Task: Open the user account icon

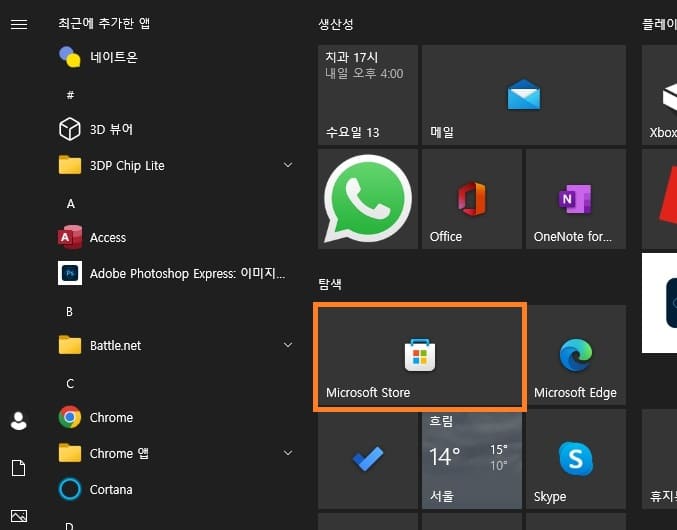Action: click(19, 420)
